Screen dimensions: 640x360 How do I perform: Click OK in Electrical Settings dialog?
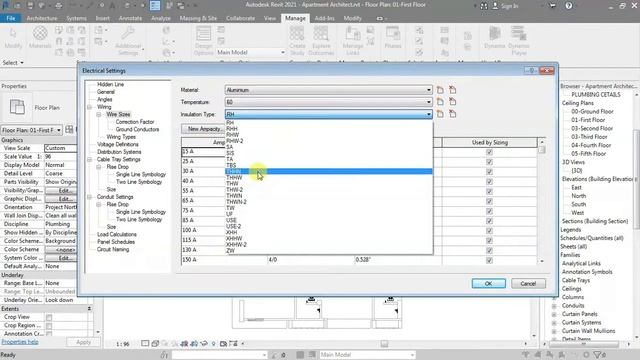pyautogui.click(x=489, y=283)
